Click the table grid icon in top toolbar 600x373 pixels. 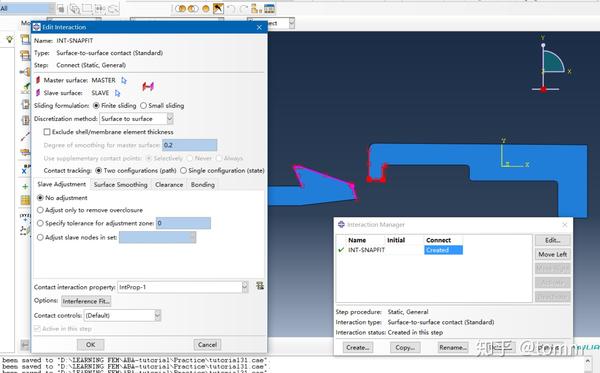tap(269, 8)
